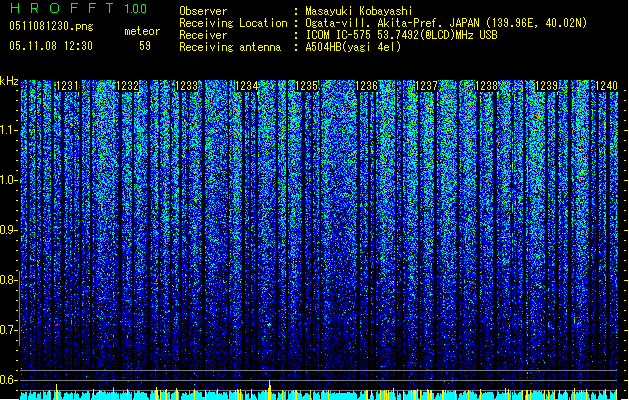Click the A504HB(yagi 4el) antenna text
Image resolution: width=629 pixels, height=400 pixels.
click(353, 47)
